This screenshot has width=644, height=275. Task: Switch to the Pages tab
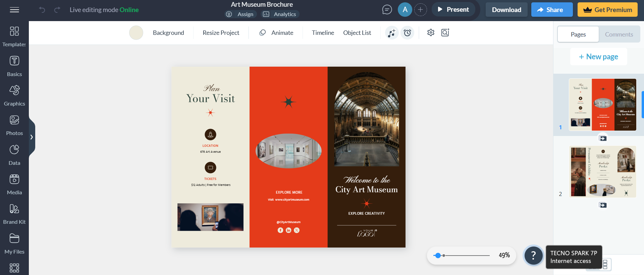pos(578,34)
